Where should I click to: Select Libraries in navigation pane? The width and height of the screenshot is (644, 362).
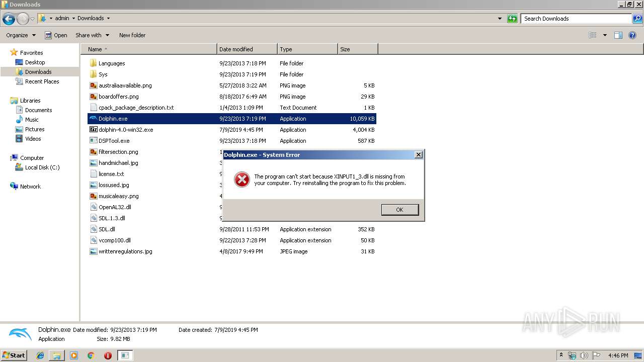(x=30, y=101)
